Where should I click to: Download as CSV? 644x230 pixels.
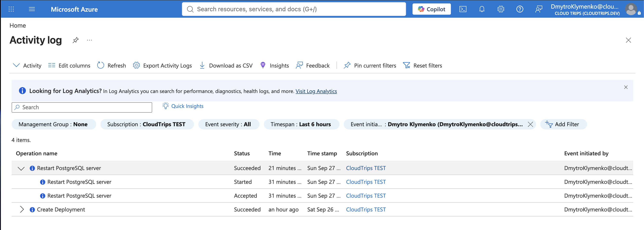pyautogui.click(x=226, y=66)
